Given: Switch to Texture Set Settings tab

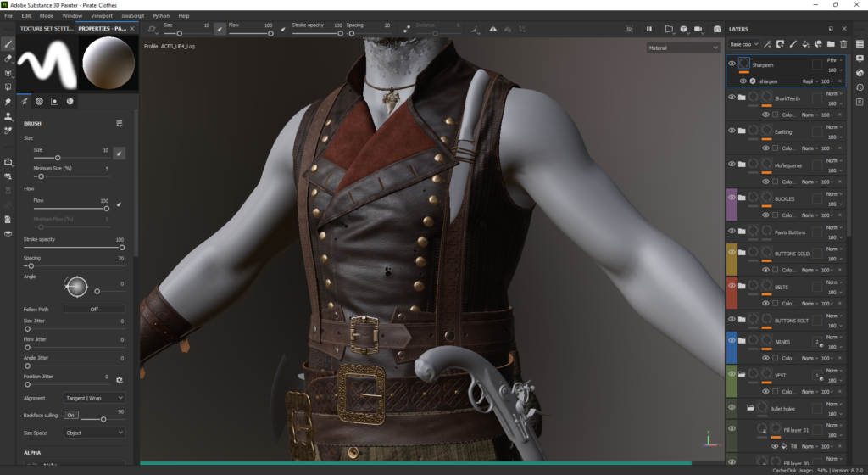Looking at the screenshot, I should [46, 28].
